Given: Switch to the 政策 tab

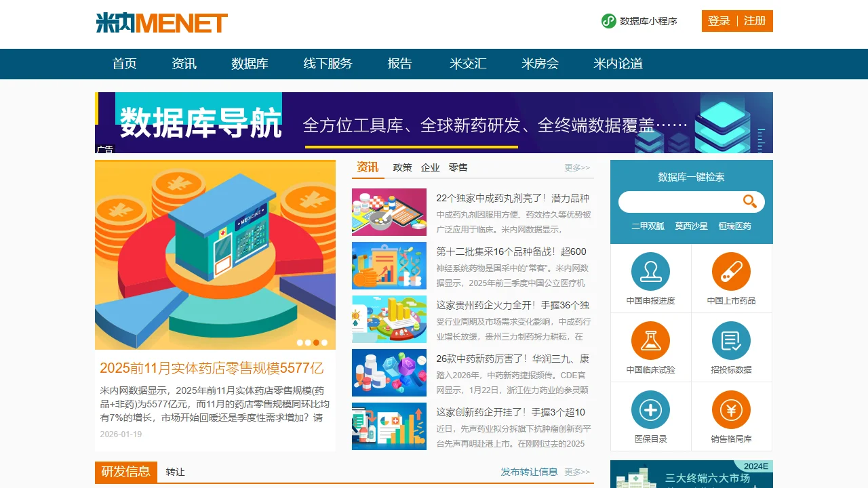Looking at the screenshot, I should (402, 167).
